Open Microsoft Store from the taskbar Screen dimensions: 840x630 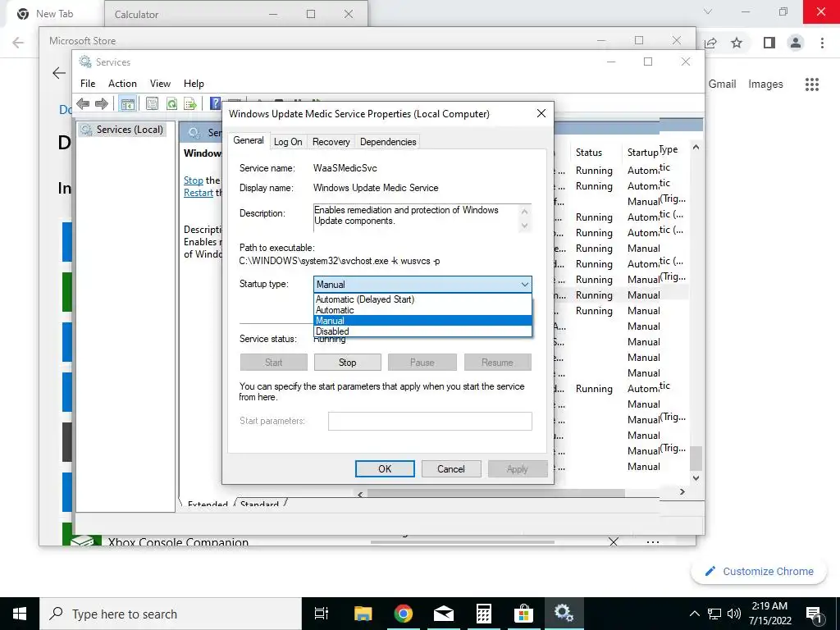[x=523, y=614]
